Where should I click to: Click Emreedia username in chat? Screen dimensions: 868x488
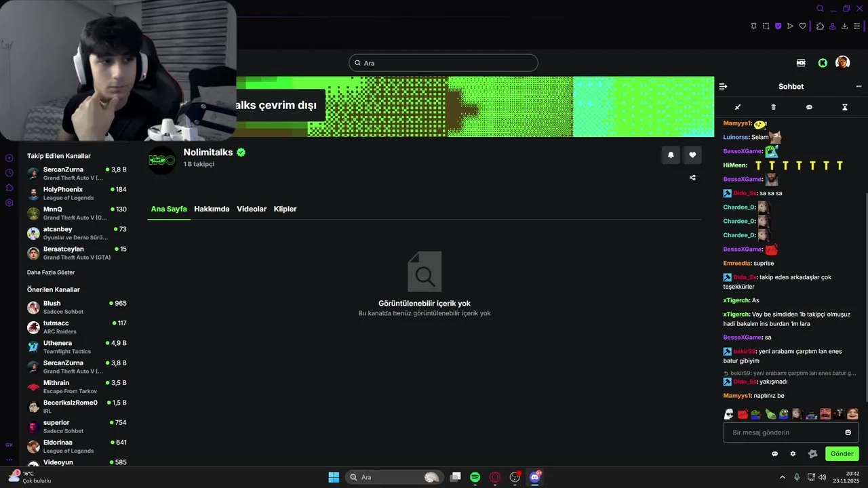pos(737,263)
